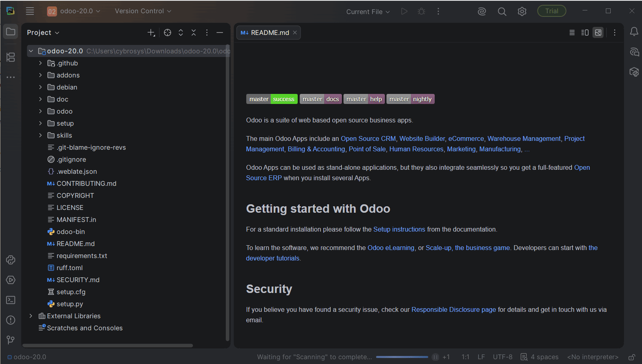
Task: Open the Terminal tool window
Action: tap(11, 300)
